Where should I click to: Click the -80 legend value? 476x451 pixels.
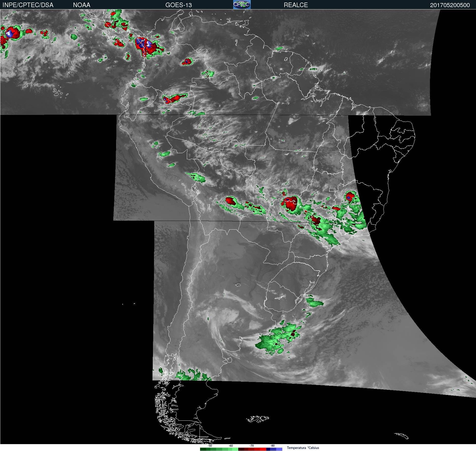(x=272, y=446)
